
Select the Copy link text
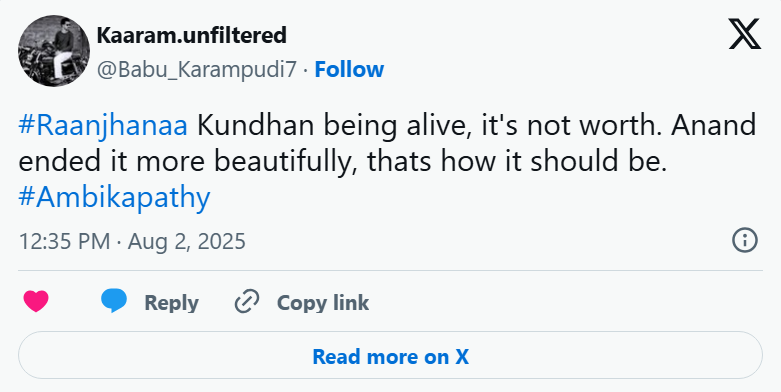coord(323,302)
